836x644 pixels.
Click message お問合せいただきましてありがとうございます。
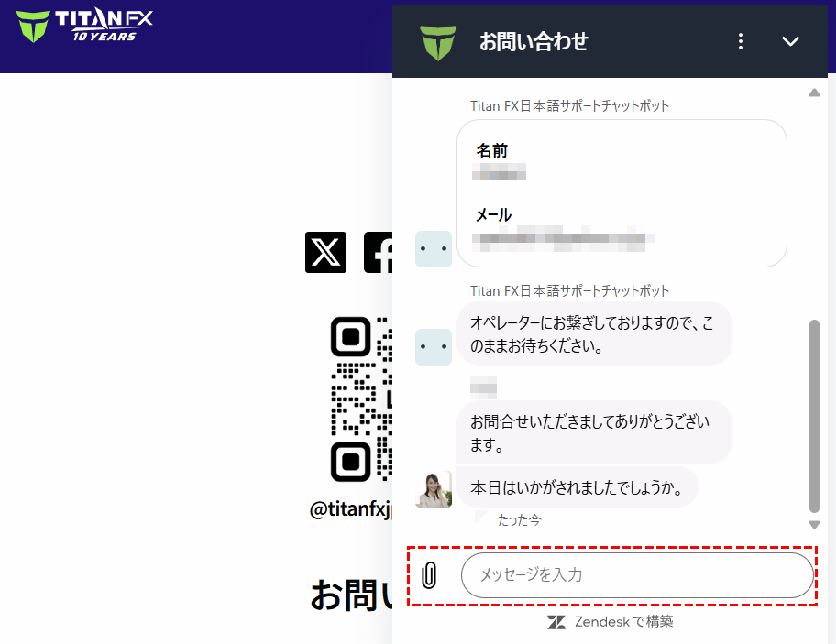tap(595, 432)
